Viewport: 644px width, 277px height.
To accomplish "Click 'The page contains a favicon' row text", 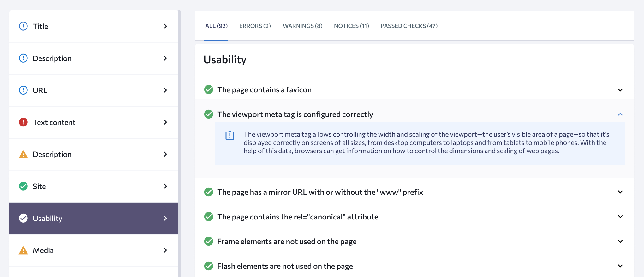I will [264, 90].
